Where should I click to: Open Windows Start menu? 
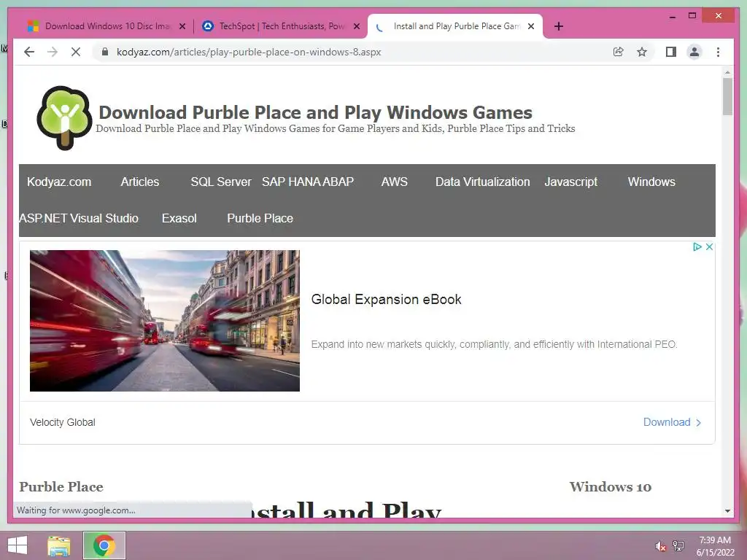[x=18, y=545]
